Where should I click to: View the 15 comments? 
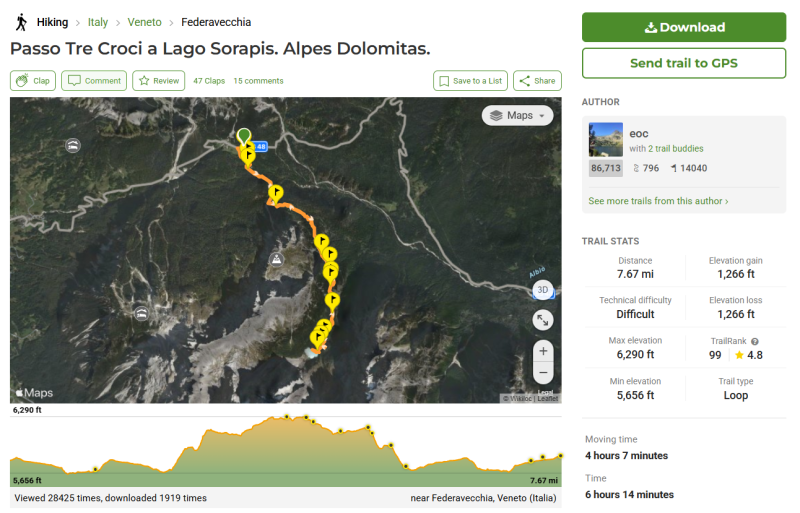coord(258,81)
